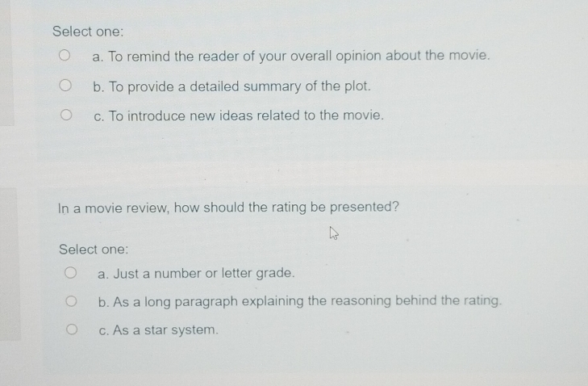Click the word 'presented?' in the question

pyautogui.click(x=366, y=208)
